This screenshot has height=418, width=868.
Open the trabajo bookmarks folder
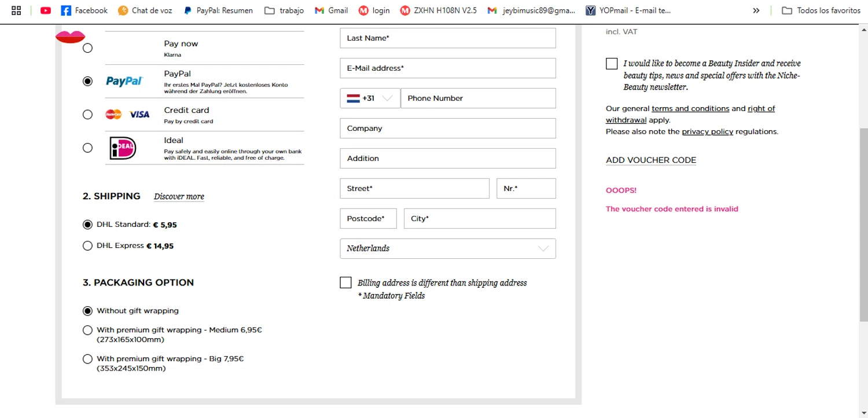[x=284, y=10]
